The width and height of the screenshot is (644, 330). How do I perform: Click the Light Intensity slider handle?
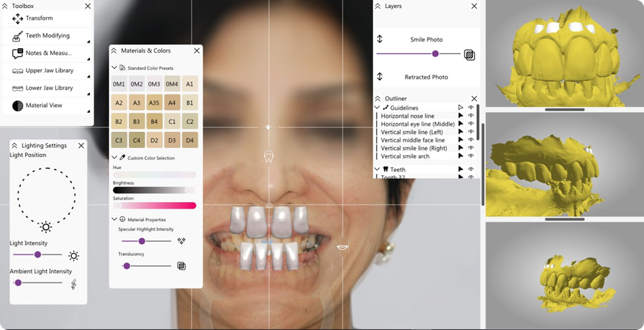point(38,255)
